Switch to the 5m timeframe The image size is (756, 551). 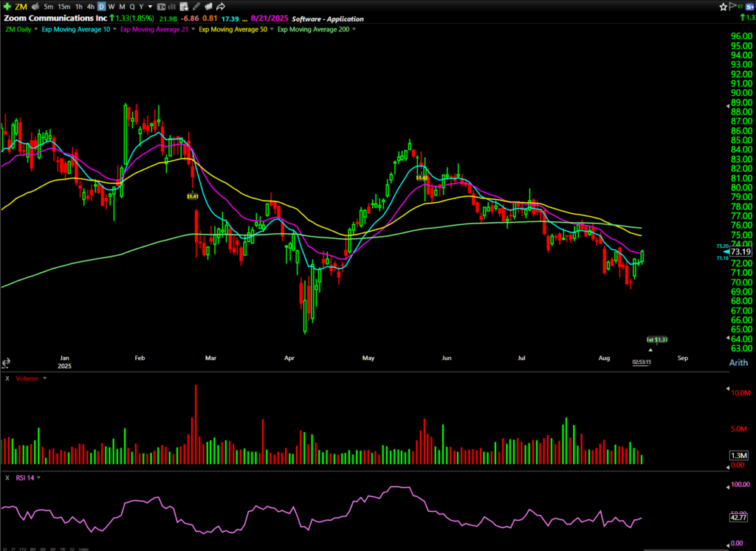tap(48, 7)
